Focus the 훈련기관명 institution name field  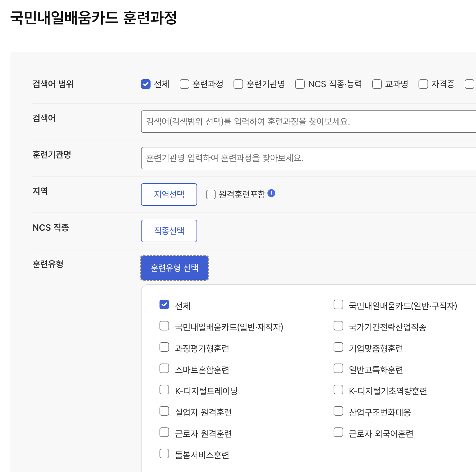point(308,158)
